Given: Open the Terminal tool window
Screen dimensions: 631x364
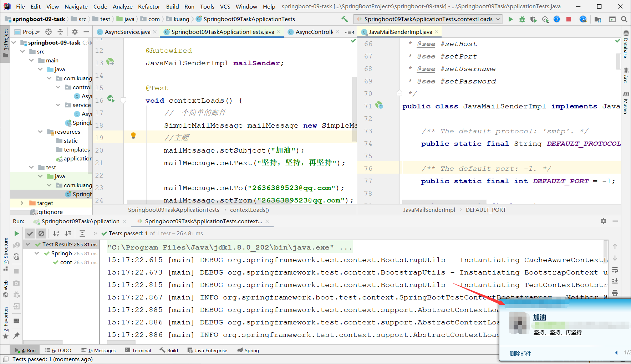Looking at the screenshot, I should click(x=138, y=350).
